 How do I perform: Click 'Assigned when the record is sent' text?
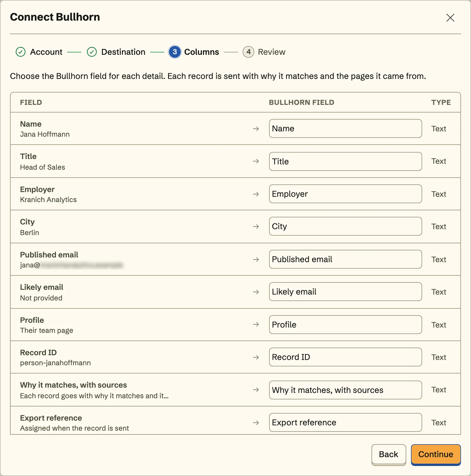(x=74, y=428)
